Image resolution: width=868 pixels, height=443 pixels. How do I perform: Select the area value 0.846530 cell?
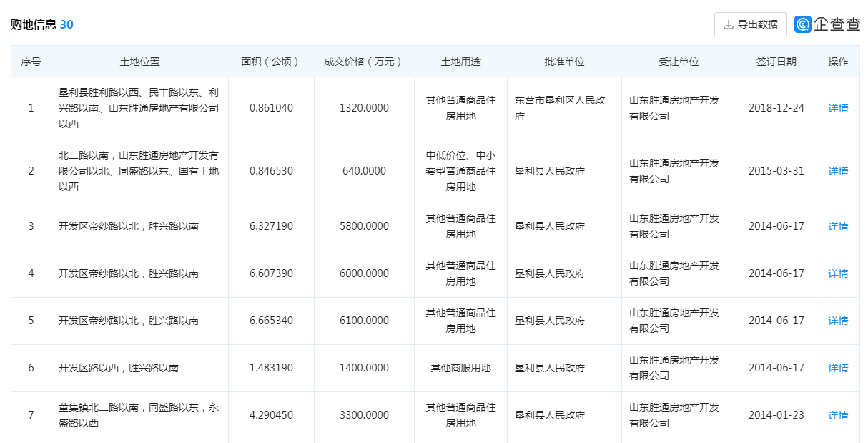coord(271,171)
